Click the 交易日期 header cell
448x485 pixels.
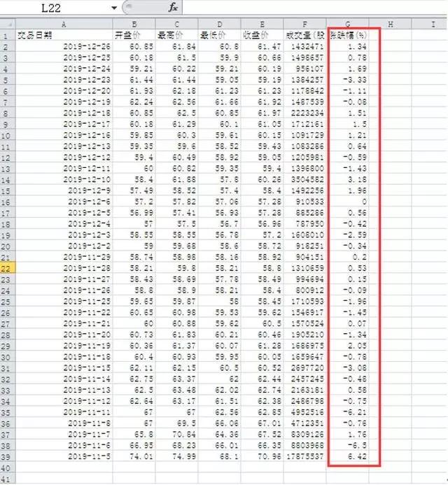pyautogui.click(x=64, y=35)
